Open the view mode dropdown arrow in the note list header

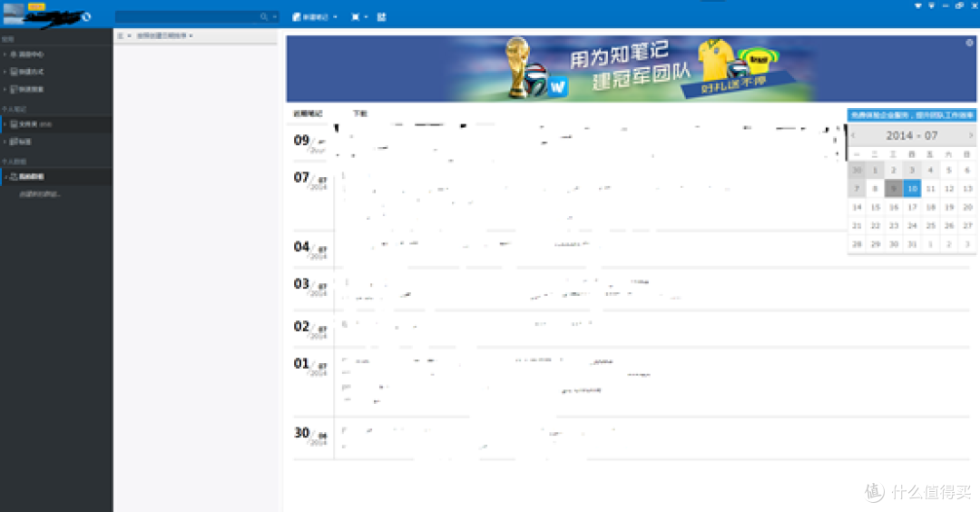(x=130, y=35)
